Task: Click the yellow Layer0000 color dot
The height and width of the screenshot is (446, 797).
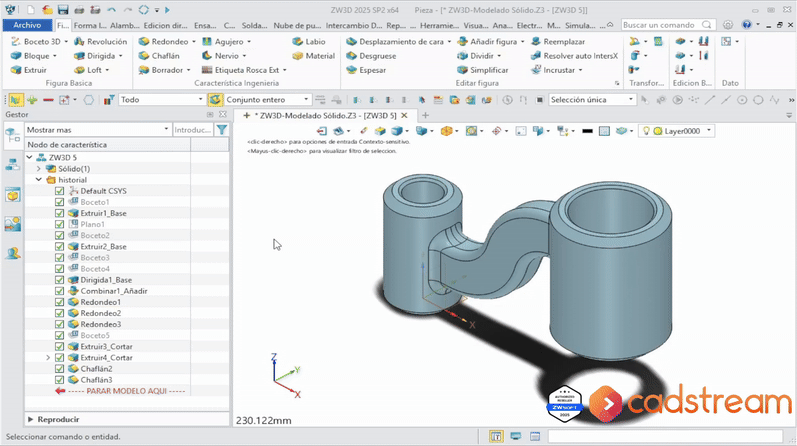Action: 658,131
